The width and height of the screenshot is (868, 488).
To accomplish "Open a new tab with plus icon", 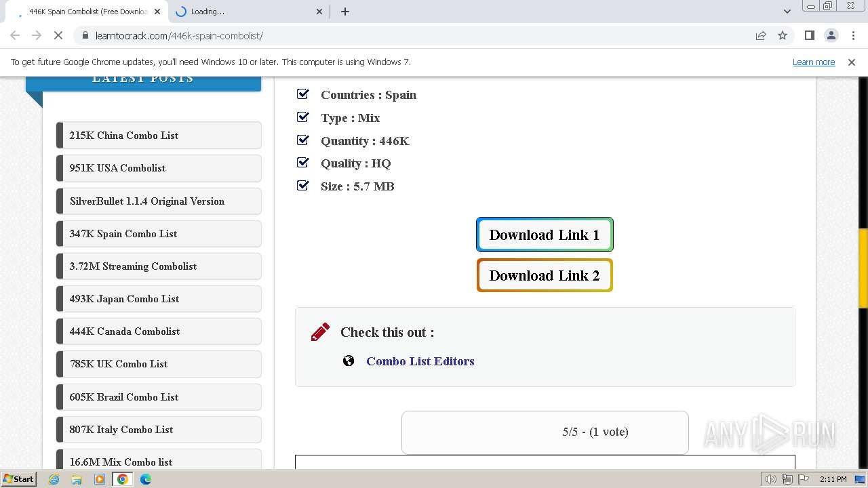I will [x=345, y=12].
